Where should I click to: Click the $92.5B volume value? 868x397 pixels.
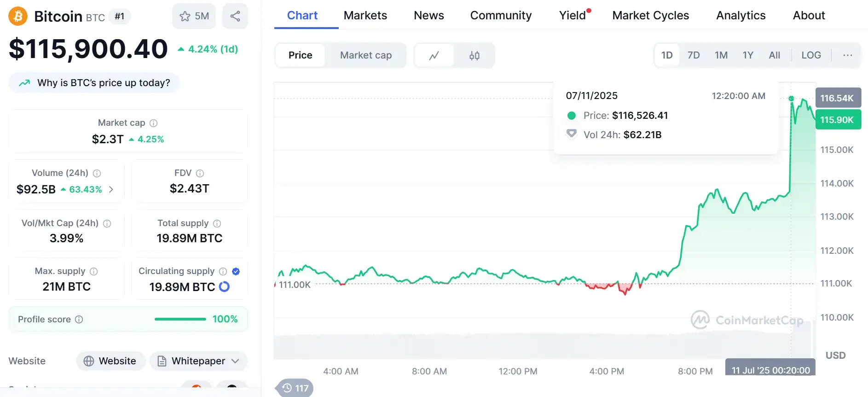(36, 189)
